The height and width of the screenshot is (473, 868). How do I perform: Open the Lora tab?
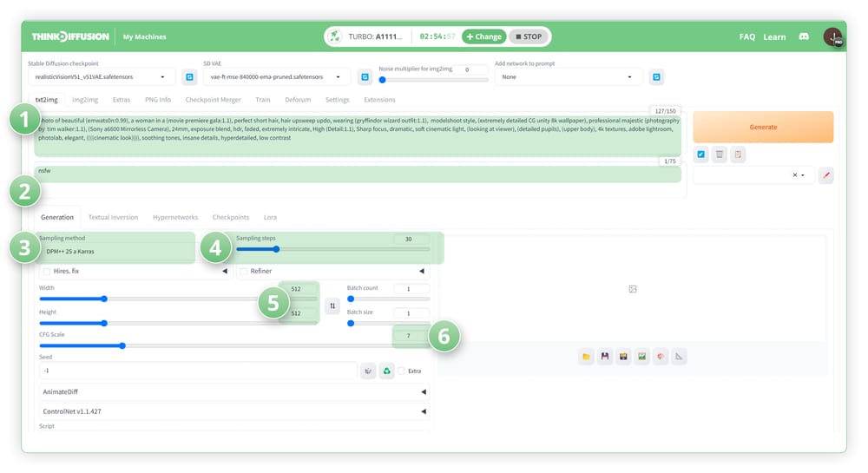pyautogui.click(x=270, y=217)
